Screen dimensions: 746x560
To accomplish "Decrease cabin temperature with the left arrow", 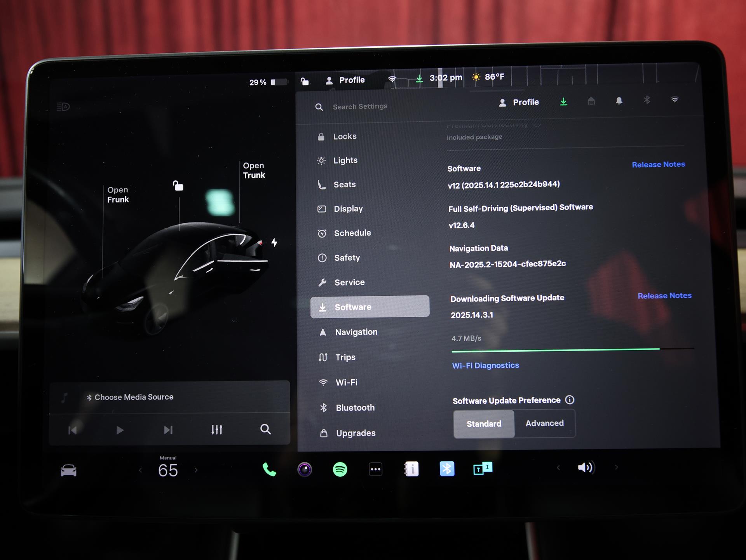I will (x=140, y=471).
